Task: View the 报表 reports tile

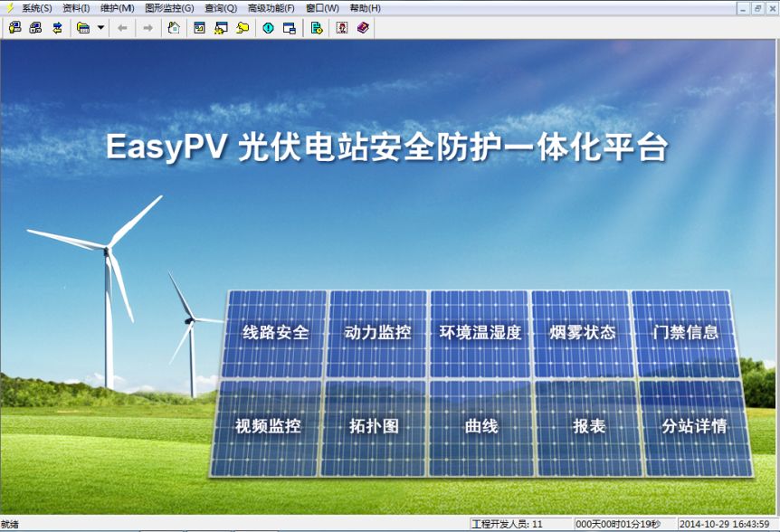Action: pos(589,426)
